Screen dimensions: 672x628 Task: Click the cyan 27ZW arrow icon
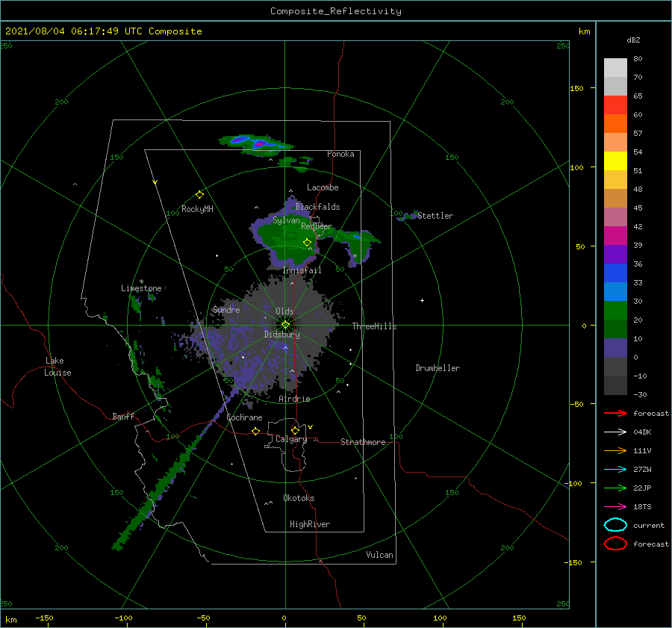615,470
